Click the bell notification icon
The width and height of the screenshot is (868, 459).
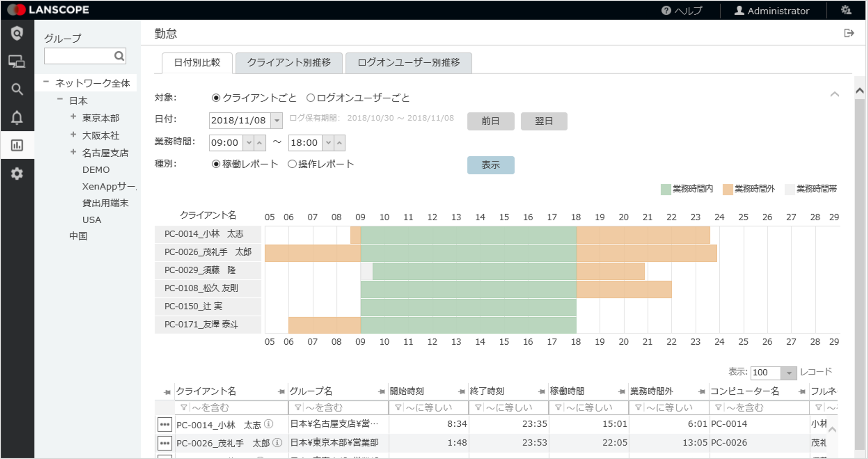[x=17, y=117]
